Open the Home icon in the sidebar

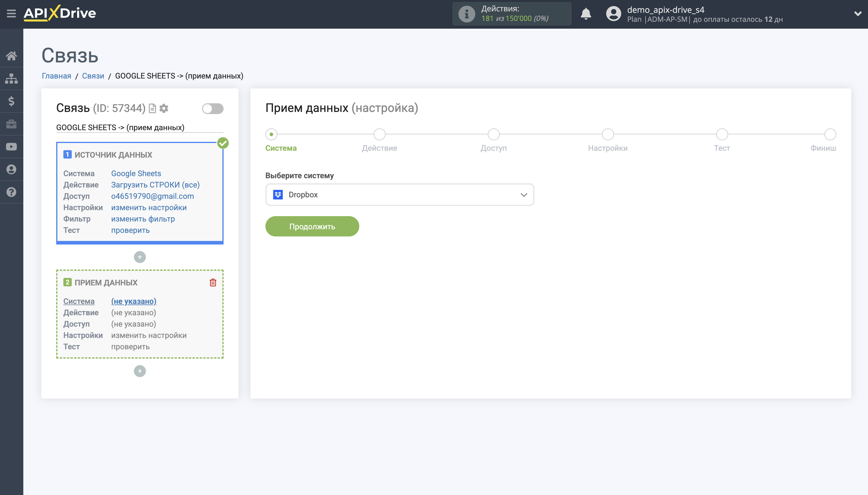pos(11,56)
